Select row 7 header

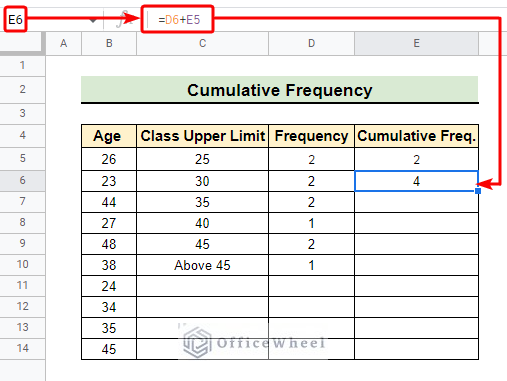(22, 201)
